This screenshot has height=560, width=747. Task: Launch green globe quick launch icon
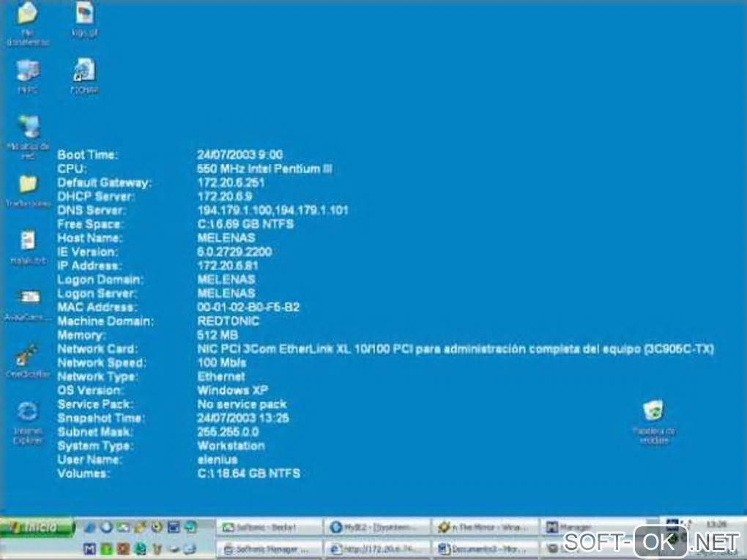140,549
